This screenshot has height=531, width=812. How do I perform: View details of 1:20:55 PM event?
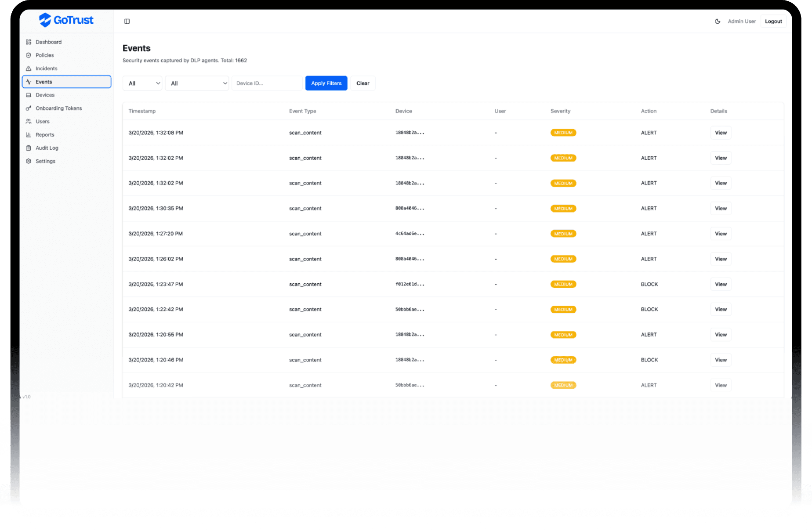[721, 335]
